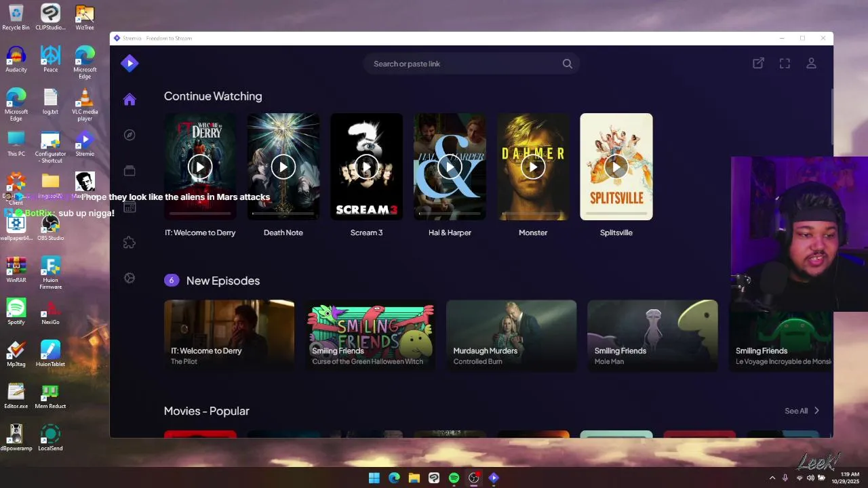Open the user profile icon in Stremio
This screenshot has width=868, height=488.
811,63
